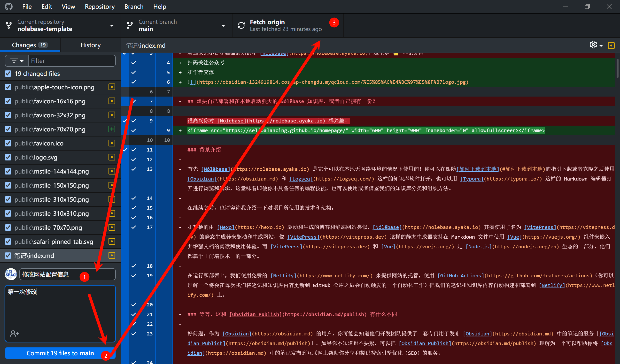Click modified icon for apple-touch-icon.png

(112, 87)
